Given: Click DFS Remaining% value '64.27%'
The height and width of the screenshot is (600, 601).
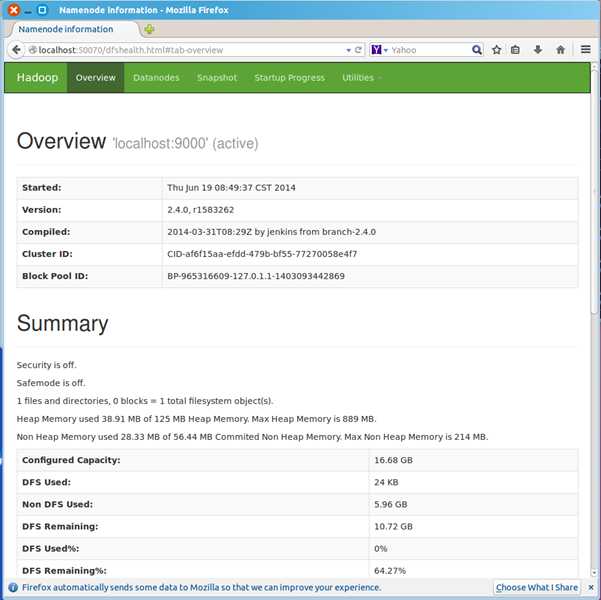Looking at the screenshot, I should point(390,571).
